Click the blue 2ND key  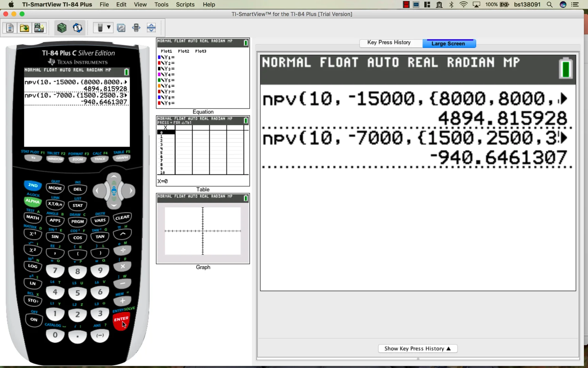pyautogui.click(x=33, y=185)
